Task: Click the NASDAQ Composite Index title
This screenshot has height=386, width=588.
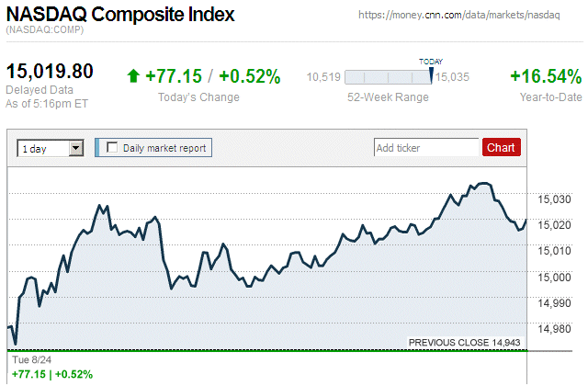Action: pos(119,16)
